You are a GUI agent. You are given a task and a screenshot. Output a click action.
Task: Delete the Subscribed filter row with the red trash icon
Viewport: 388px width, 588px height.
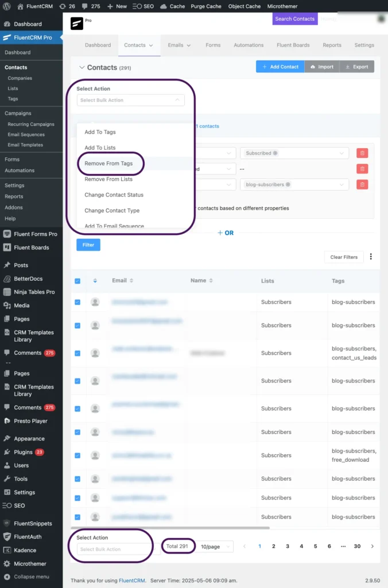click(362, 153)
